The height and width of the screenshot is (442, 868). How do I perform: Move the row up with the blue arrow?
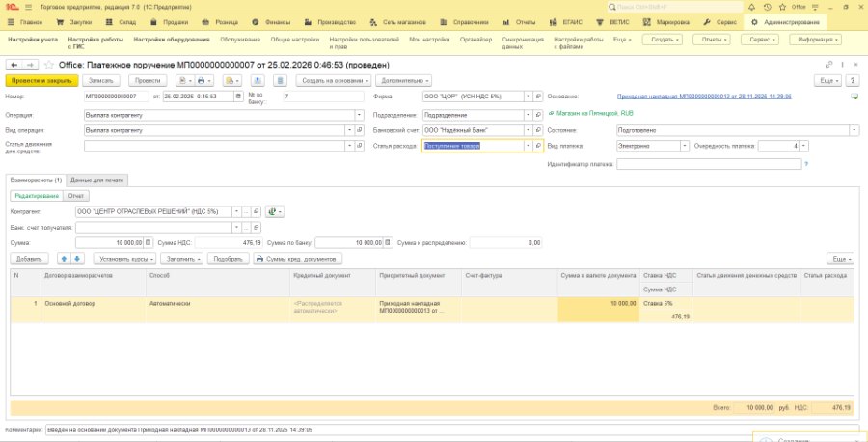point(65,259)
